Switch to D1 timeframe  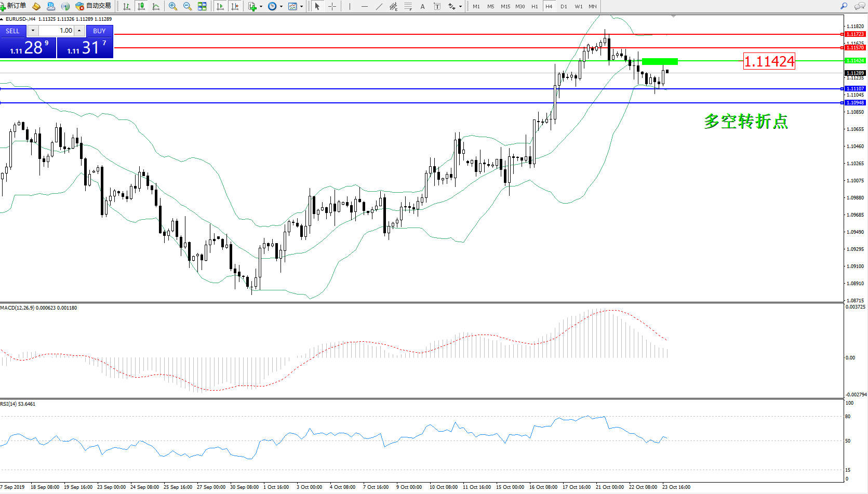point(564,6)
